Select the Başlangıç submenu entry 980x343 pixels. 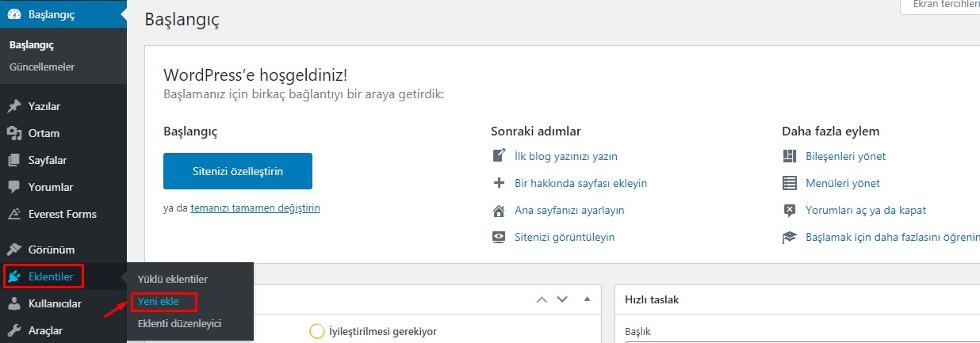coord(32,45)
